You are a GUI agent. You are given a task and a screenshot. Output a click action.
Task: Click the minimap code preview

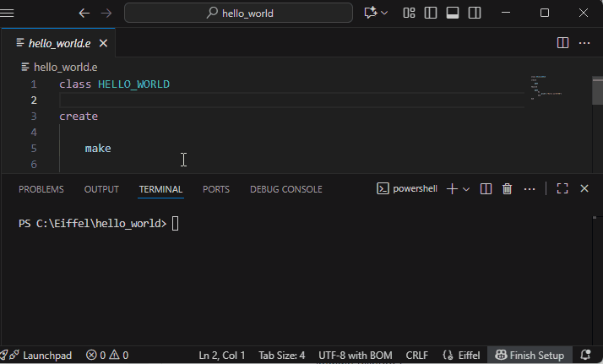pyautogui.click(x=546, y=88)
